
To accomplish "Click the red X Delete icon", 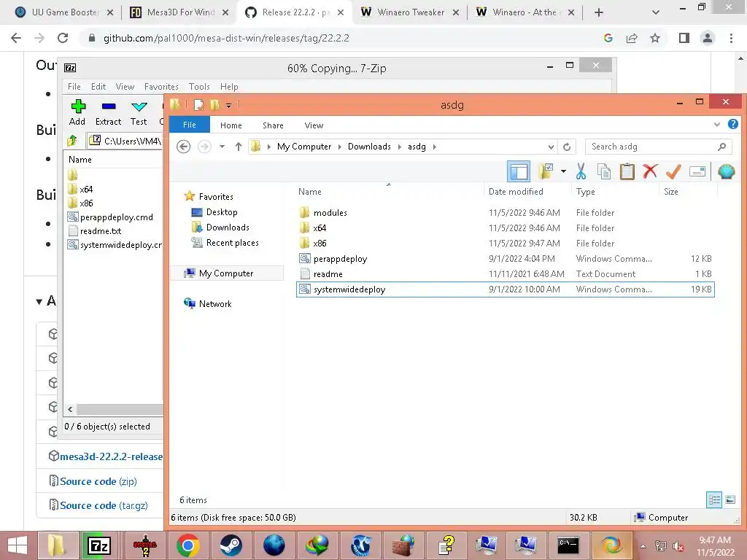I will (650, 171).
